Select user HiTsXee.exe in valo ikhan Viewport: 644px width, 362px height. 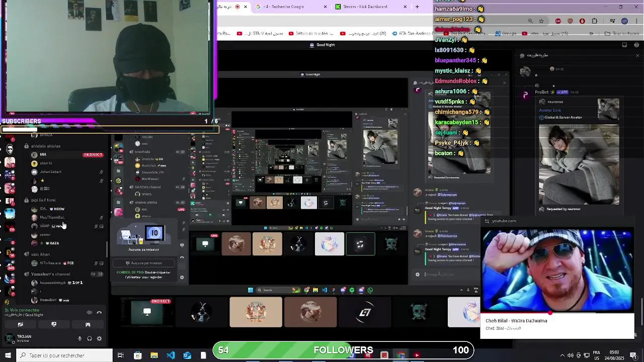click(50, 263)
